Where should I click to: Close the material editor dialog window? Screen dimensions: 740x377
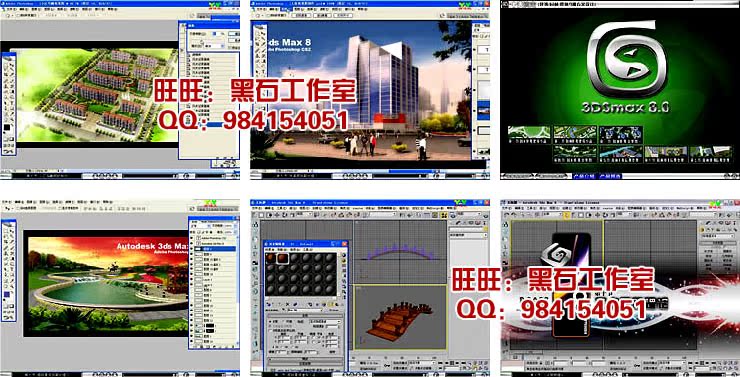tap(344, 244)
